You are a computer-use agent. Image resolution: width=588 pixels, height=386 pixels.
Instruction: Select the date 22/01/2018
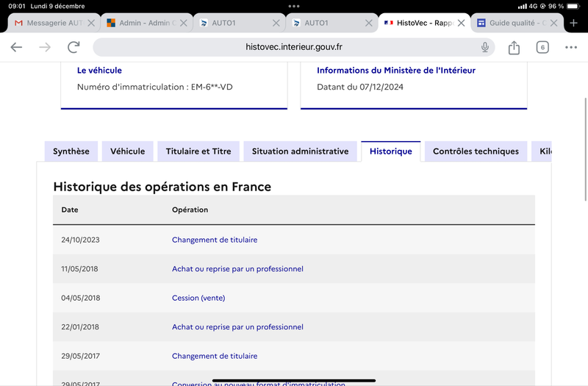tap(80, 327)
